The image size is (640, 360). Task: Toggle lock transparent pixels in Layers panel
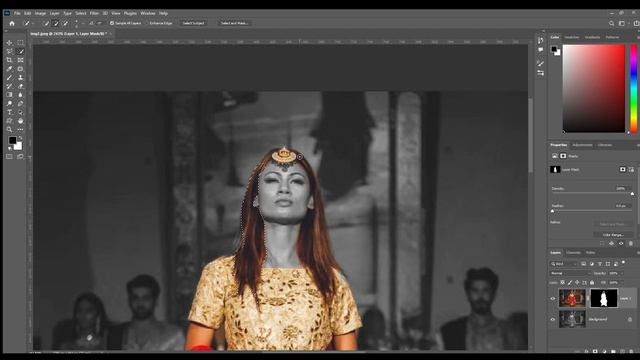click(x=562, y=282)
